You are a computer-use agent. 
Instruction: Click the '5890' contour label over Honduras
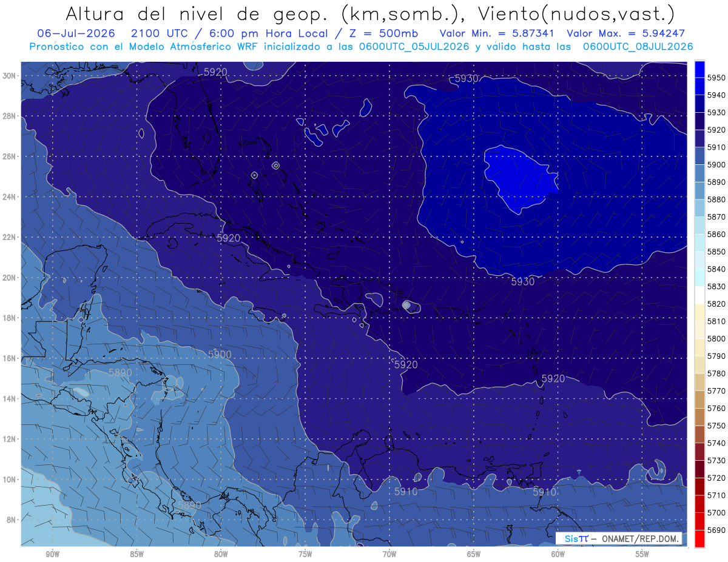(x=120, y=372)
